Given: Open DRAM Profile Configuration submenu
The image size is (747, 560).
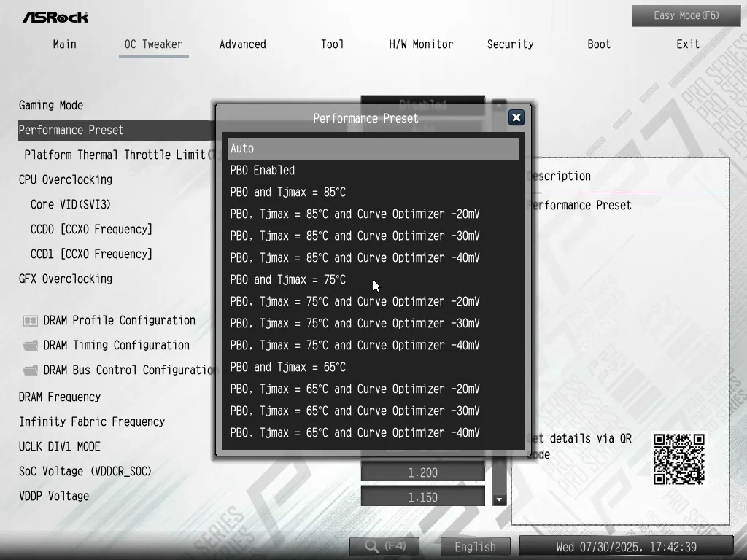Looking at the screenshot, I should tap(119, 321).
